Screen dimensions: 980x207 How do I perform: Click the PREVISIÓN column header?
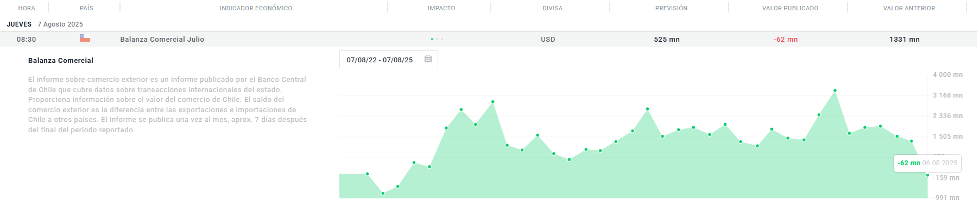[x=671, y=8]
